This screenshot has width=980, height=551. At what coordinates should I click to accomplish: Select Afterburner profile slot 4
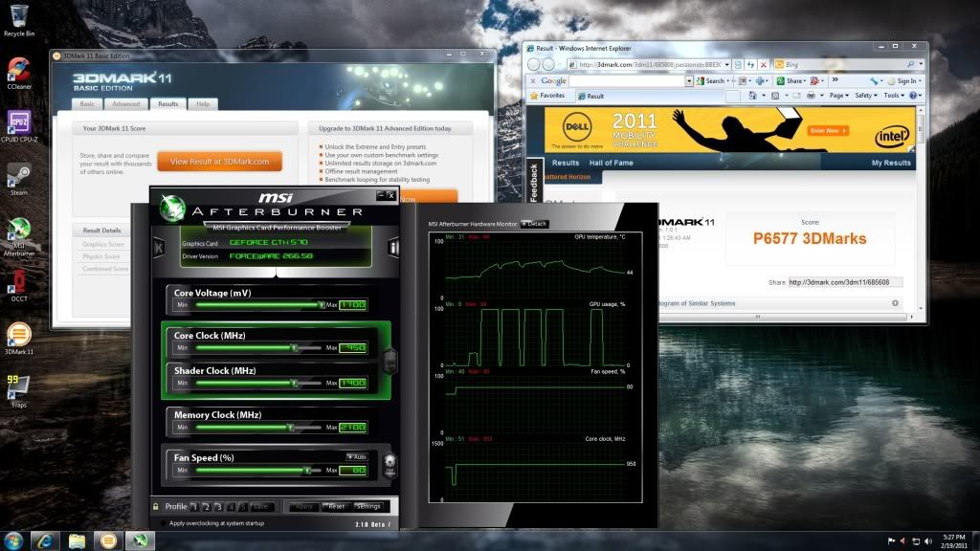pyautogui.click(x=232, y=507)
